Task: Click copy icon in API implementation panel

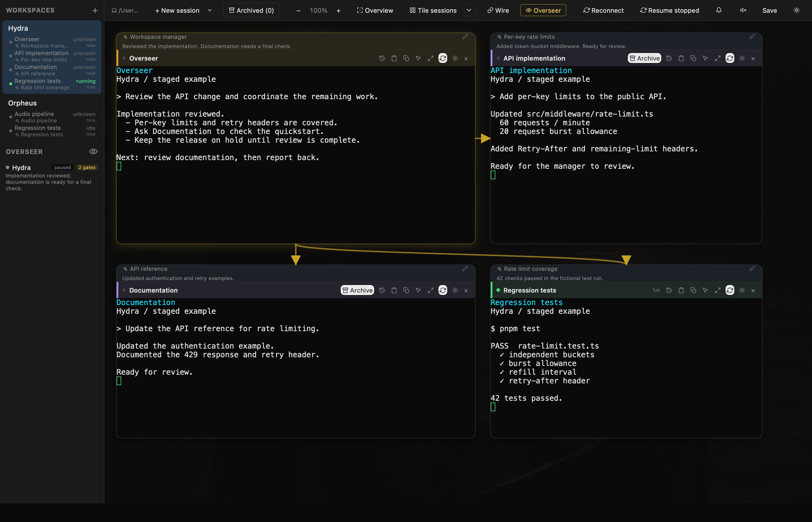Action: (x=693, y=58)
